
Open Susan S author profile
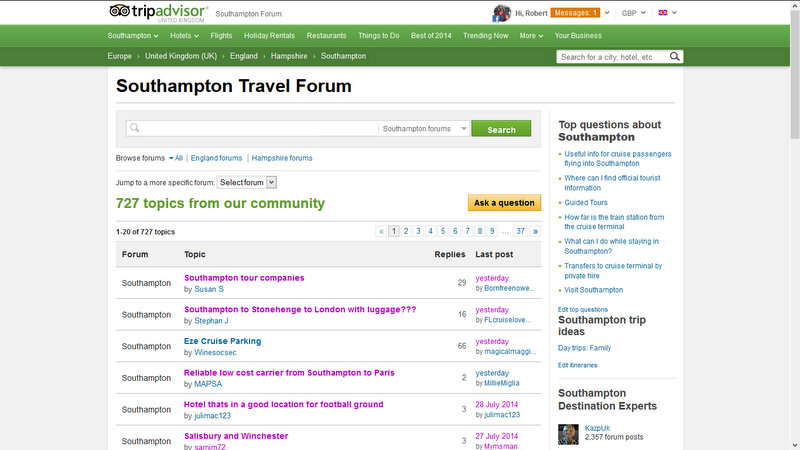point(209,289)
